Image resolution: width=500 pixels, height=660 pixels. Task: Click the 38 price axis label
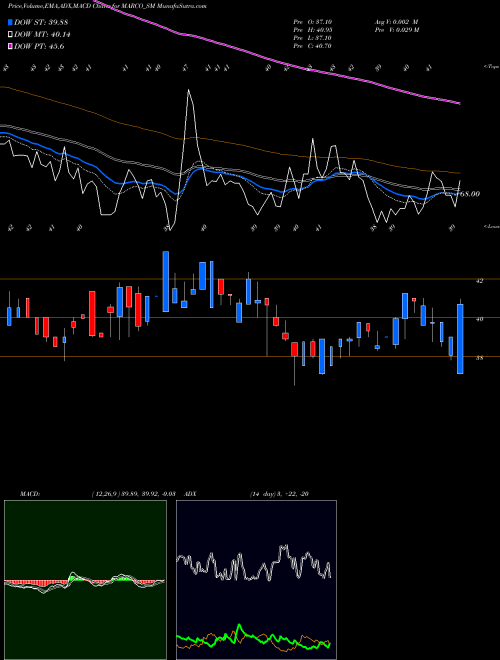[x=480, y=358]
